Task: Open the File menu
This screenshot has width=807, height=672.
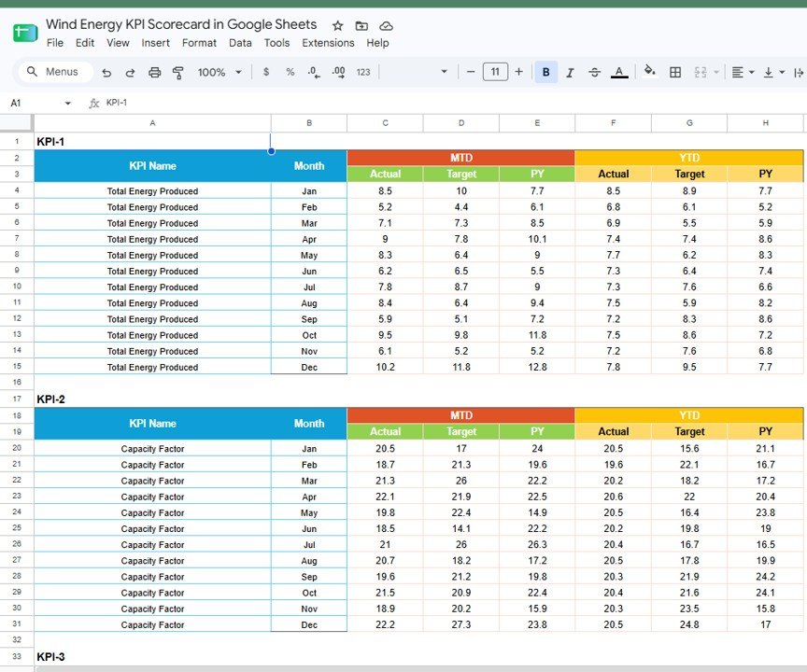Action: click(x=55, y=43)
